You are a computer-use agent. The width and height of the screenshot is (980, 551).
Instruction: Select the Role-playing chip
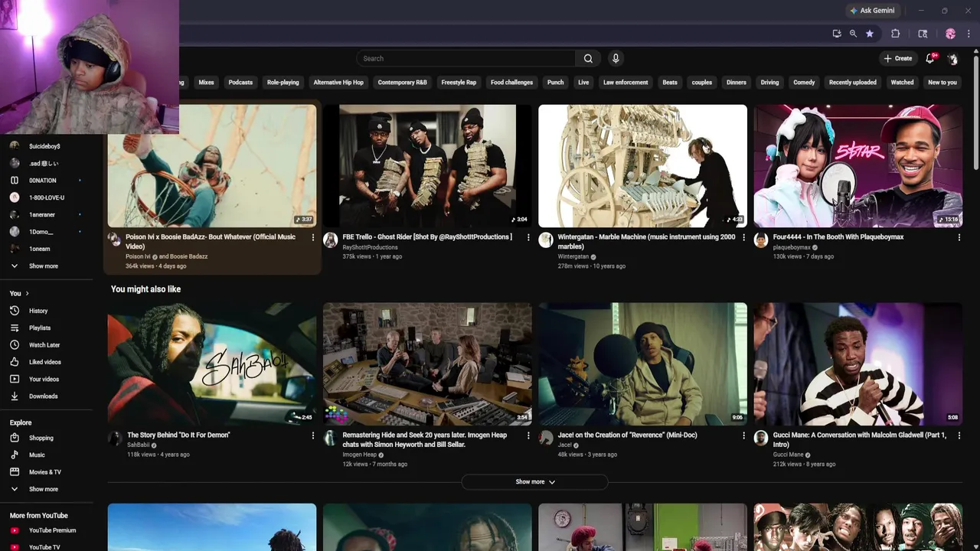[283, 83]
